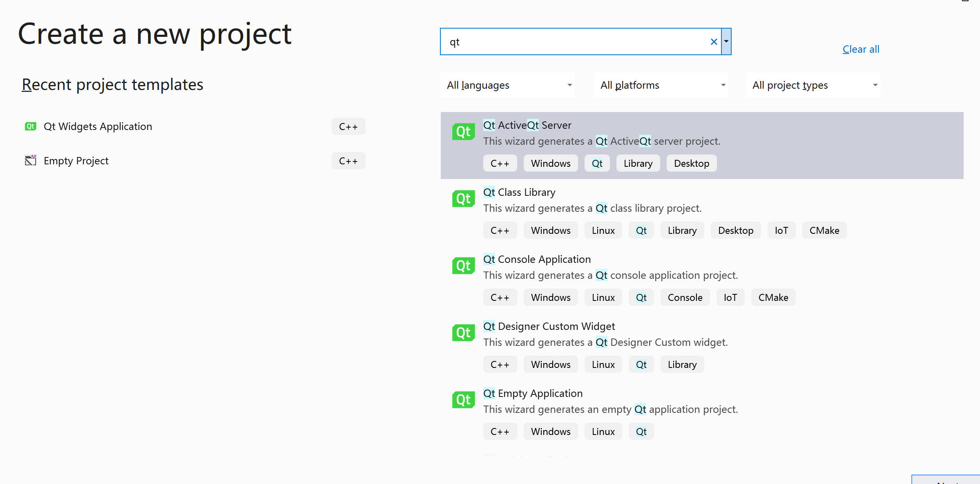Click the Empty Project template icon
The height and width of the screenshot is (484, 980).
(31, 160)
